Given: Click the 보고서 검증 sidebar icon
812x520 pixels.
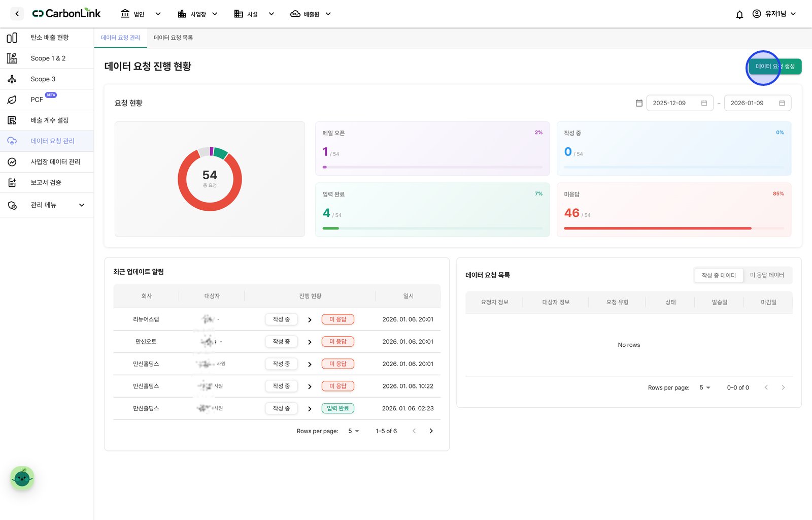Looking at the screenshot, I should 12,182.
